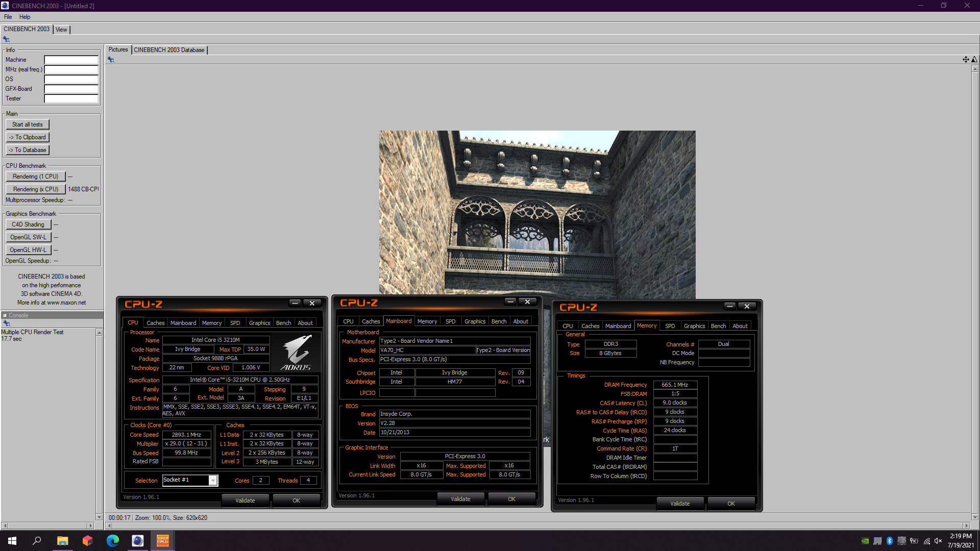
Task: Minimize the left CPU-Z CPU window
Action: (295, 303)
